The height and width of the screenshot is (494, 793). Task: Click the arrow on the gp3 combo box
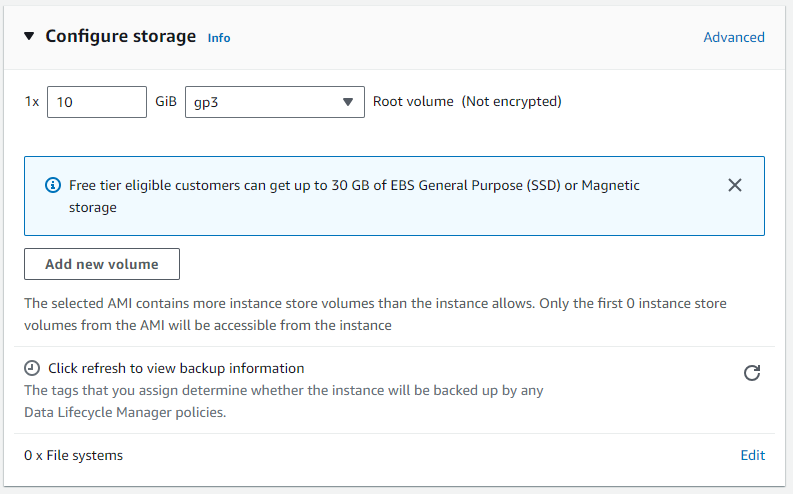tap(347, 102)
